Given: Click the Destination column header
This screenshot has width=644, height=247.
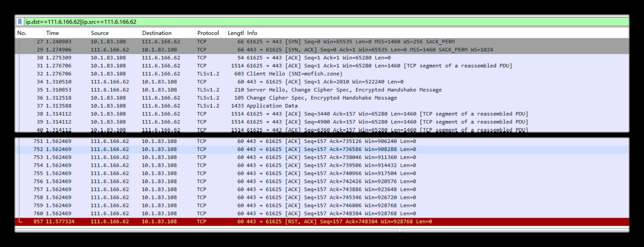Looking at the screenshot, I should pos(157,33).
